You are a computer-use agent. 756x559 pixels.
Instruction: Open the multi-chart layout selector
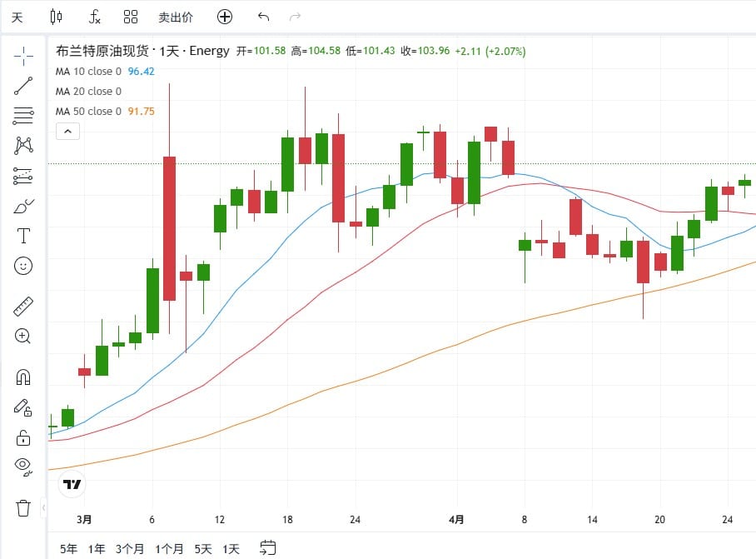[130, 17]
